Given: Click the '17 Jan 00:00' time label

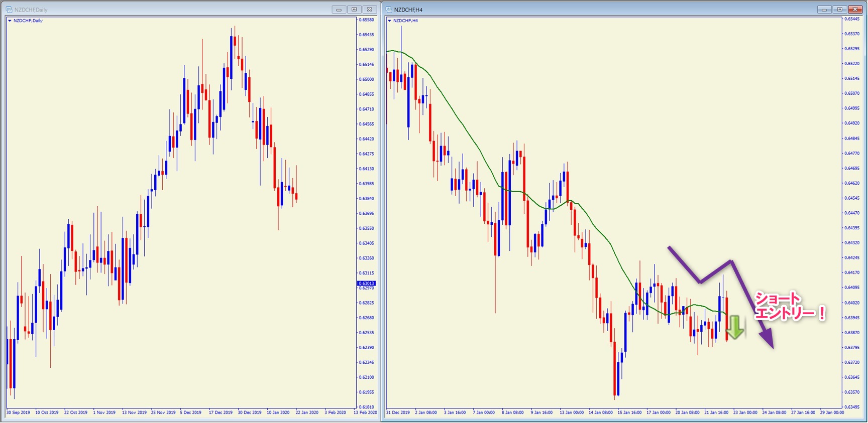Looking at the screenshot, I should click(x=659, y=412).
